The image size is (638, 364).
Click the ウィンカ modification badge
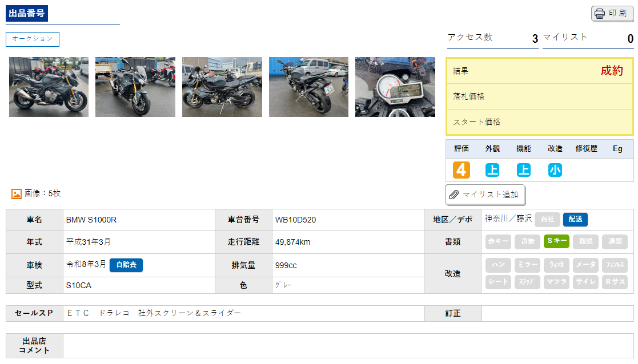coord(557,265)
